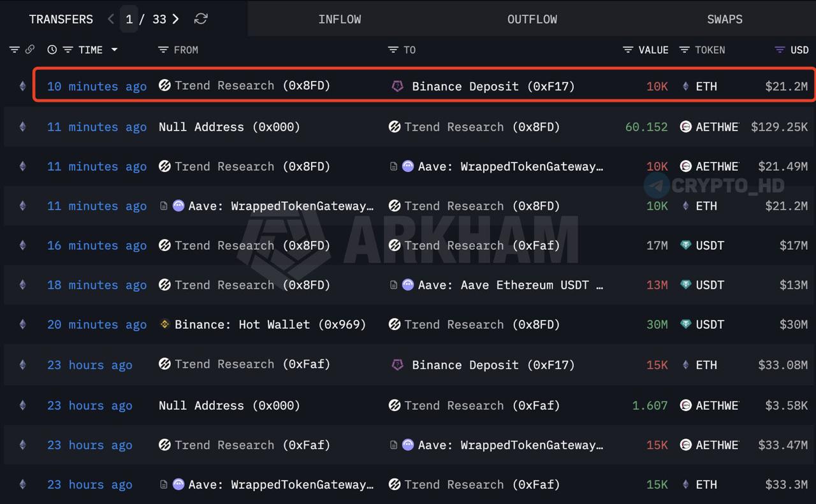The width and height of the screenshot is (816, 504).
Task: Click the USDT icon on the 30M transfer
Action: coord(685,324)
